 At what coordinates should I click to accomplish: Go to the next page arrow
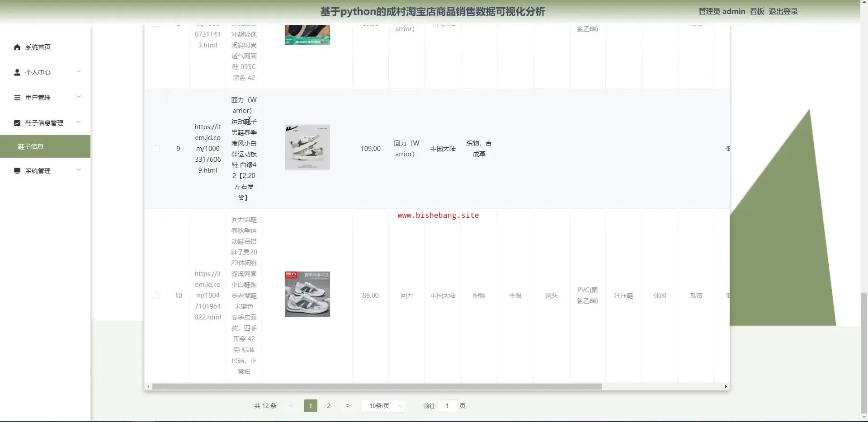[348, 406]
